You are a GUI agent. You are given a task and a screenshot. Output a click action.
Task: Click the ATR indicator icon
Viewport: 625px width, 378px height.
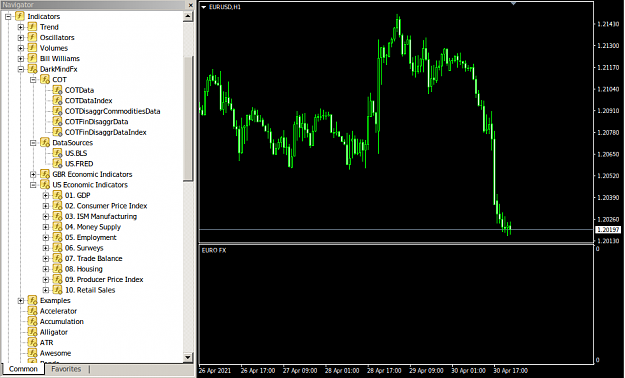coord(32,343)
